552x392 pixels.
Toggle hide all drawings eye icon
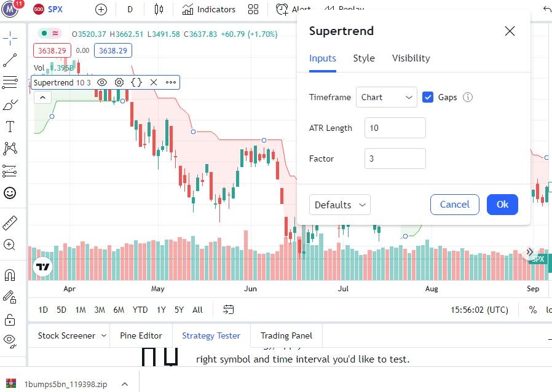pos(10,339)
